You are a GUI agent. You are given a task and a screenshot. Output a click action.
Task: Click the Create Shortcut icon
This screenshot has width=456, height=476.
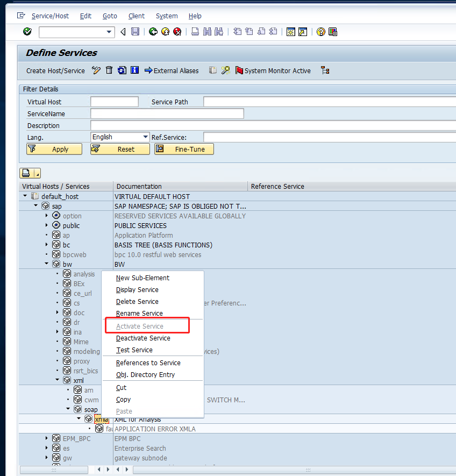pos(303,32)
